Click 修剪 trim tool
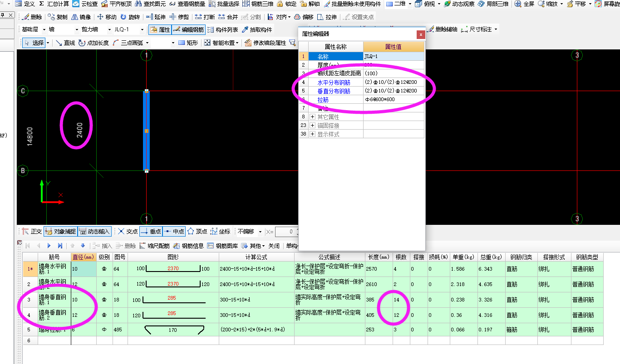The width and height of the screenshot is (620, 364). pos(179,17)
